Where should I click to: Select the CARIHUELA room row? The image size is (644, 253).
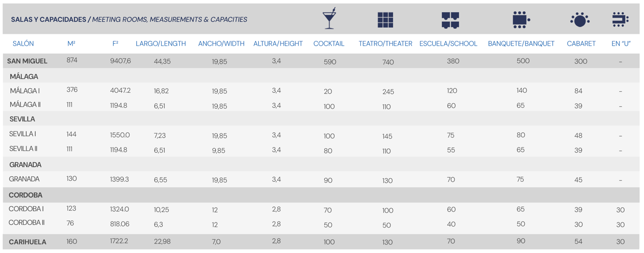(x=27, y=242)
